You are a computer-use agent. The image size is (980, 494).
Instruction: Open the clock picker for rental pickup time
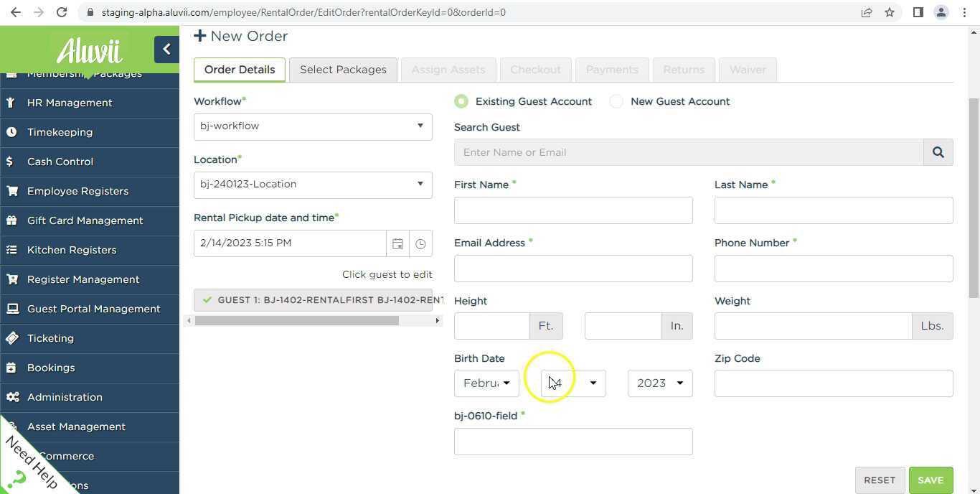pos(420,243)
